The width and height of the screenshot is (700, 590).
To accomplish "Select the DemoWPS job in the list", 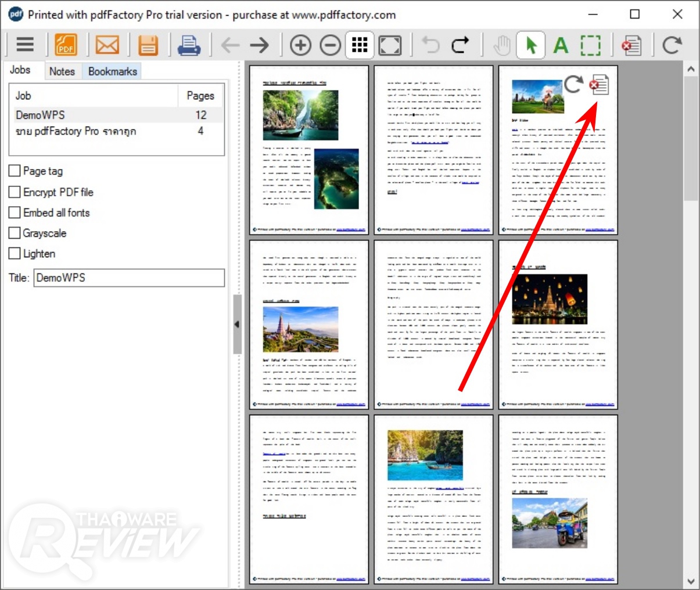I will click(x=41, y=115).
